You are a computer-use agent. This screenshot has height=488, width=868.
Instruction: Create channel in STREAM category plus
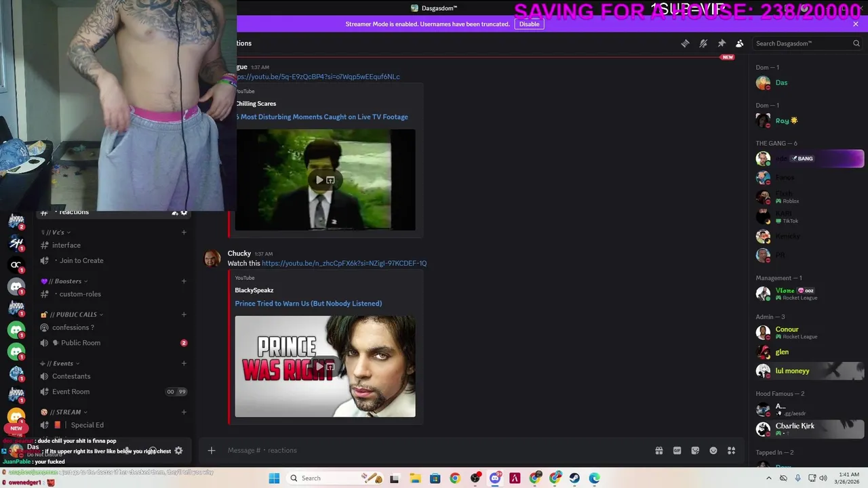(x=184, y=412)
